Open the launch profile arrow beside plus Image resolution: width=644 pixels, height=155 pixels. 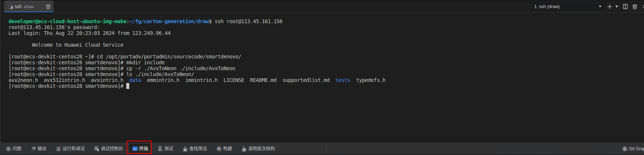tap(617, 7)
